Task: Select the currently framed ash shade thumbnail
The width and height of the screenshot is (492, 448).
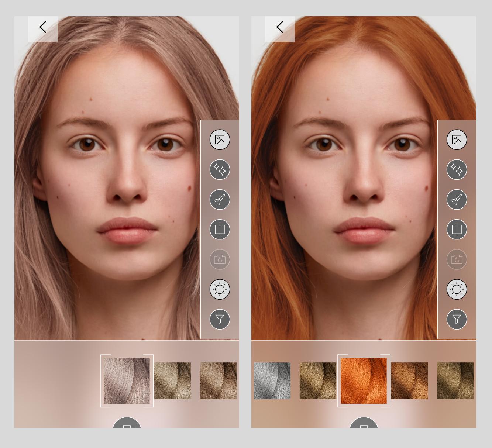Action: 127,381
